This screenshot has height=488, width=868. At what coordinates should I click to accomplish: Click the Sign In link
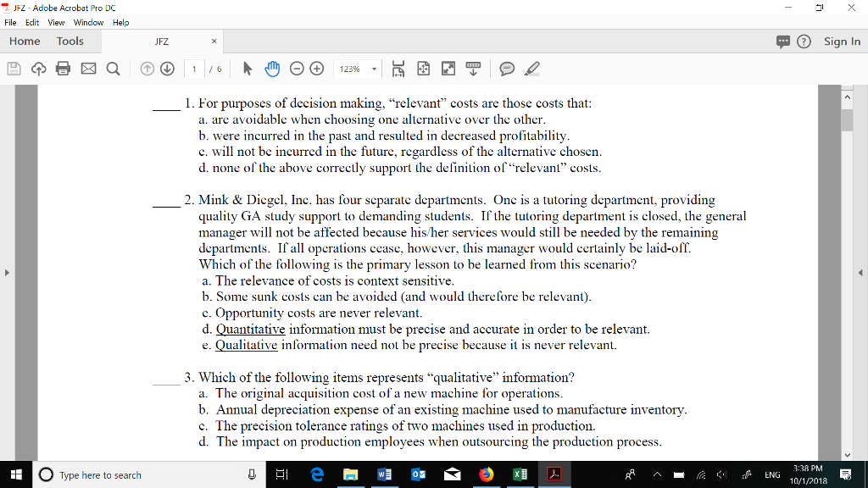842,41
